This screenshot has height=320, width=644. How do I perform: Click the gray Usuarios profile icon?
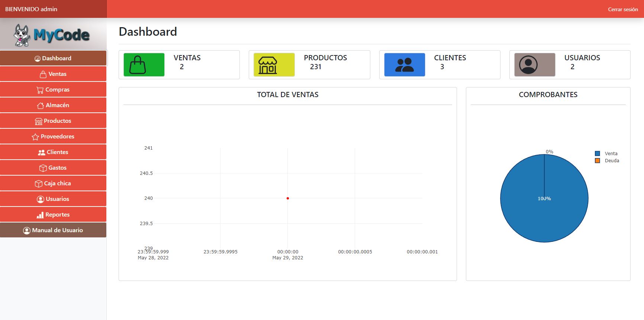click(x=534, y=65)
